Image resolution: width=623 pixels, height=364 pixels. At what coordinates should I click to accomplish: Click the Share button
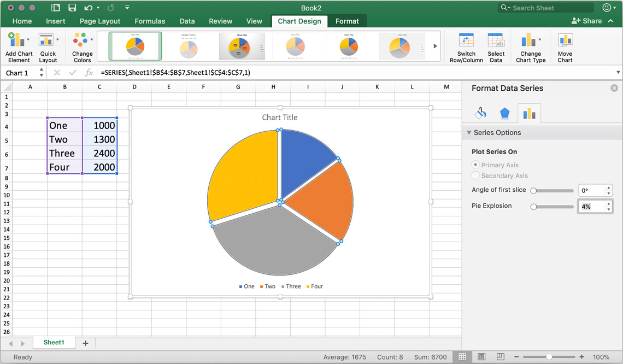point(586,21)
